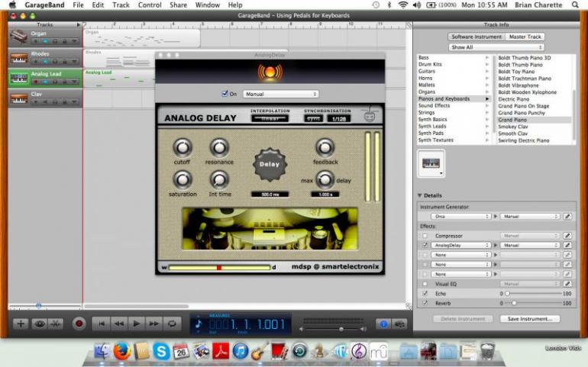
Task: Open the Share menu
Action: (x=178, y=5)
